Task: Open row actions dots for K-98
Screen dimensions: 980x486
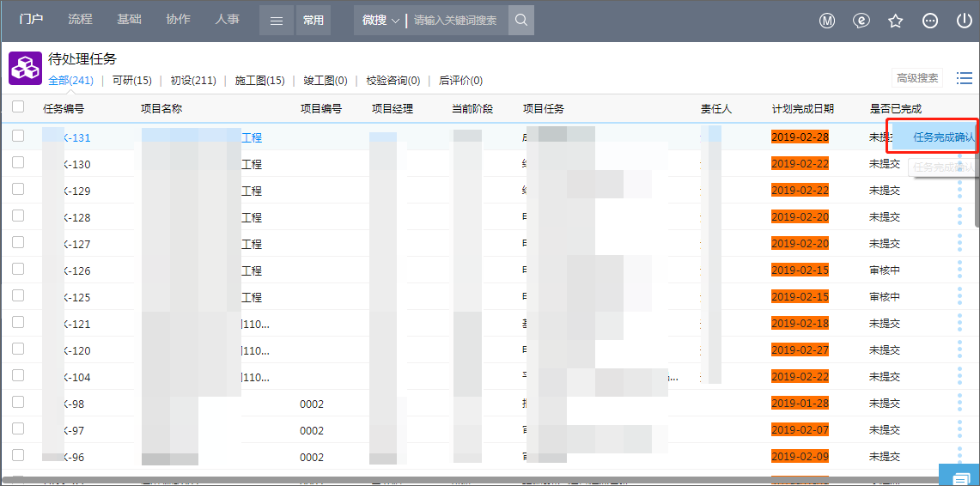Action: 960,404
